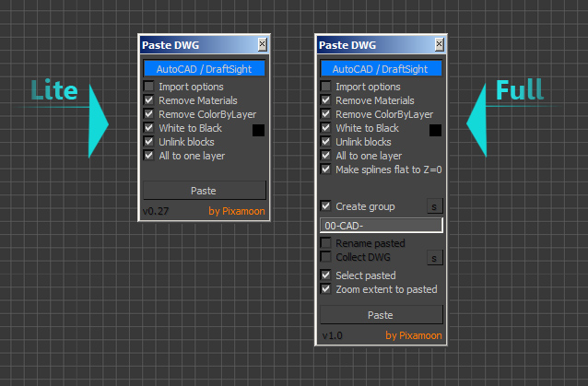Click AutoCAD / DraftSight button in Lite window
This screenshot has height=386, width=588.
204,69
